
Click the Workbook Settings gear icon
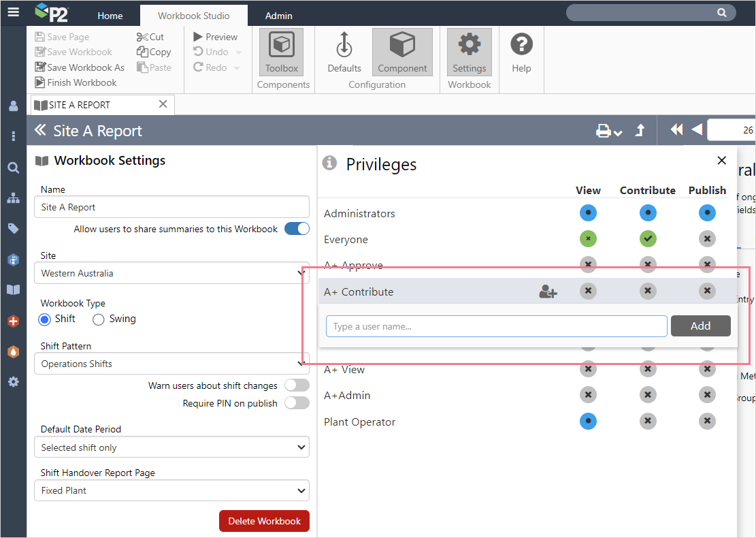(469, 52)
